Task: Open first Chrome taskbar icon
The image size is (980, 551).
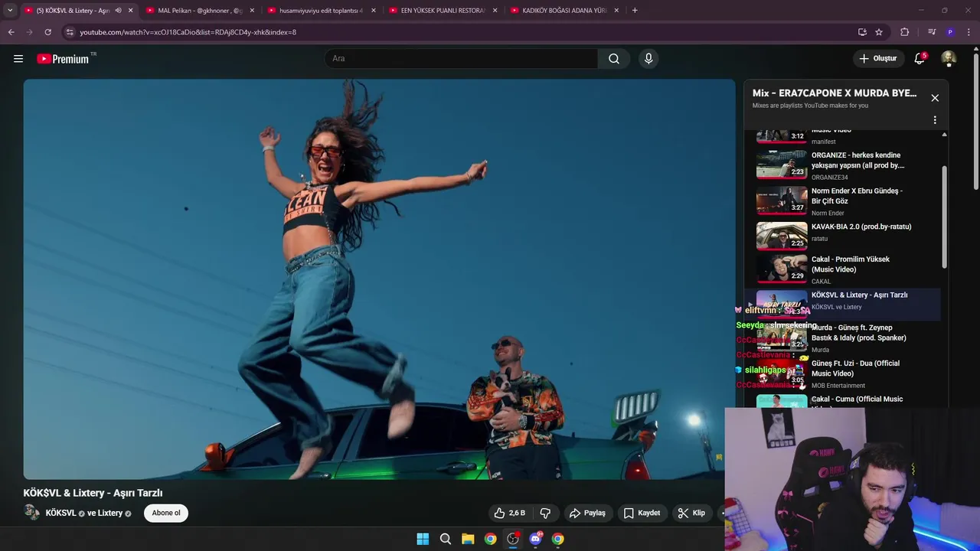Action: [490, 539]
